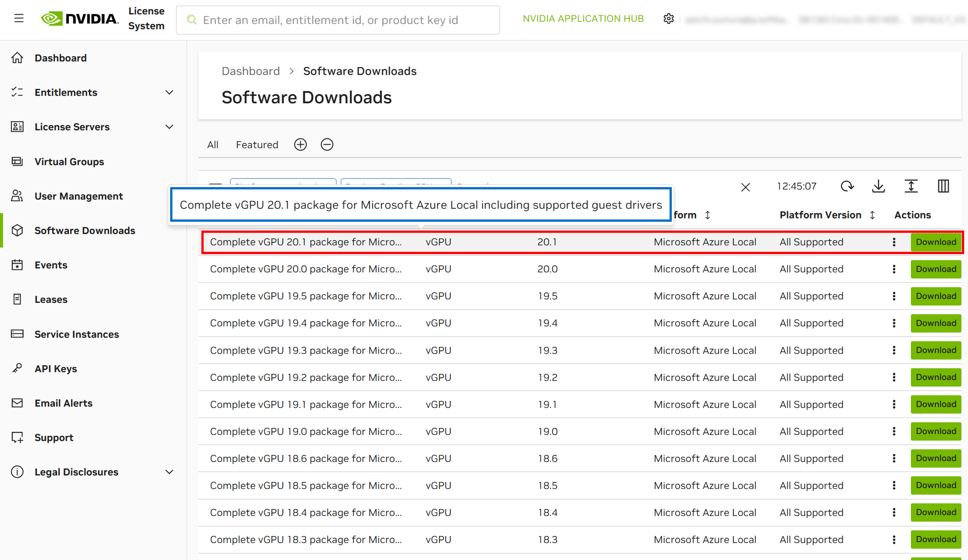Screen dimensions: 968x560
Task: Click the Legal Disclosures info icon
Action: click(17, 472)
